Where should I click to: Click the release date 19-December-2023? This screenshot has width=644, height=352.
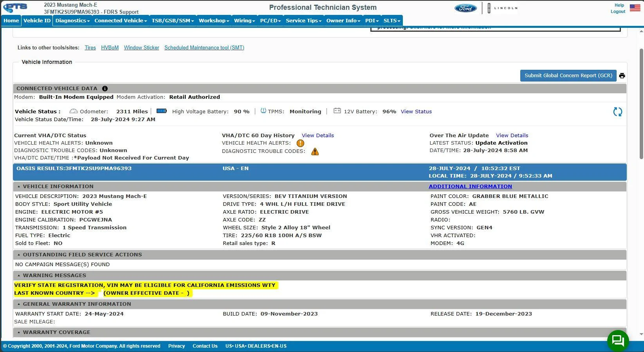[503, 314]
